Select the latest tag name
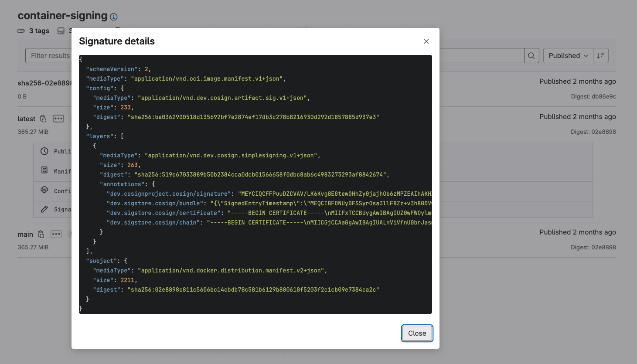Screen dimensions: 637x364 click(x=27, y=119)
